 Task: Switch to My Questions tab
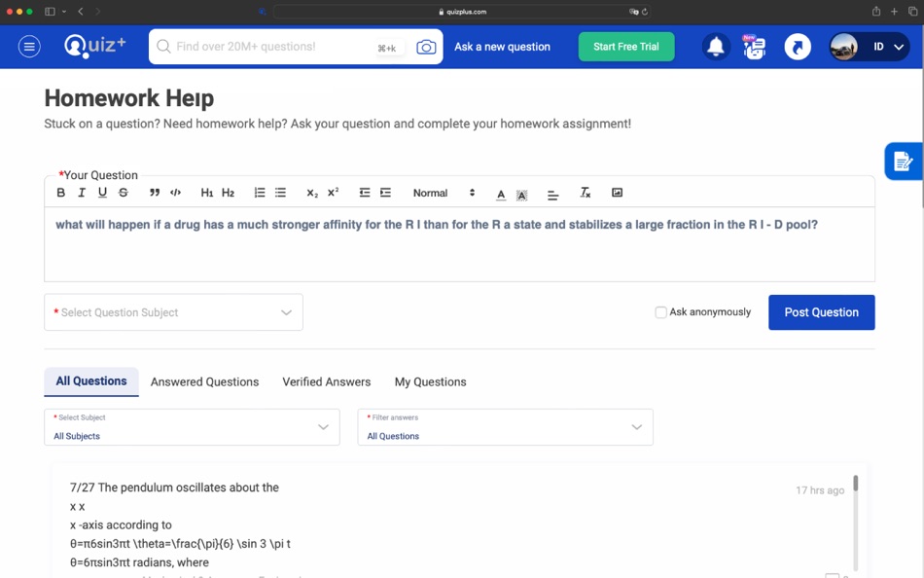coord(430,381)
